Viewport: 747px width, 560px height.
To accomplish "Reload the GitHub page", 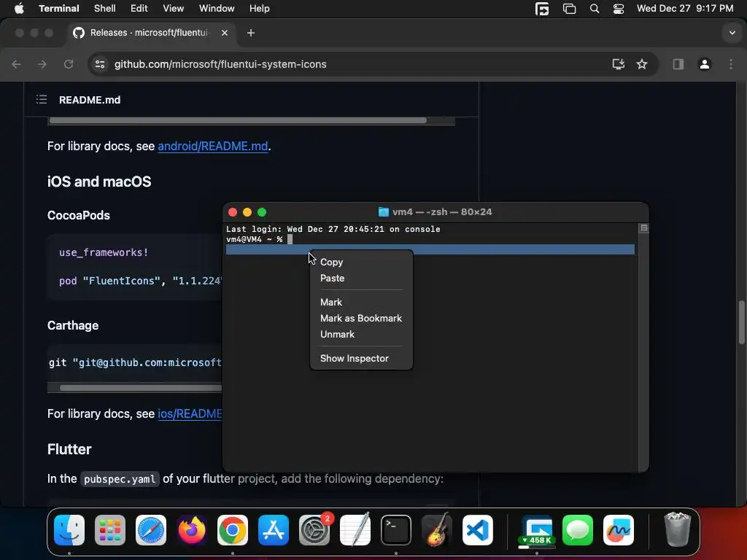I will pyautogui.click(x=69, y=64).
